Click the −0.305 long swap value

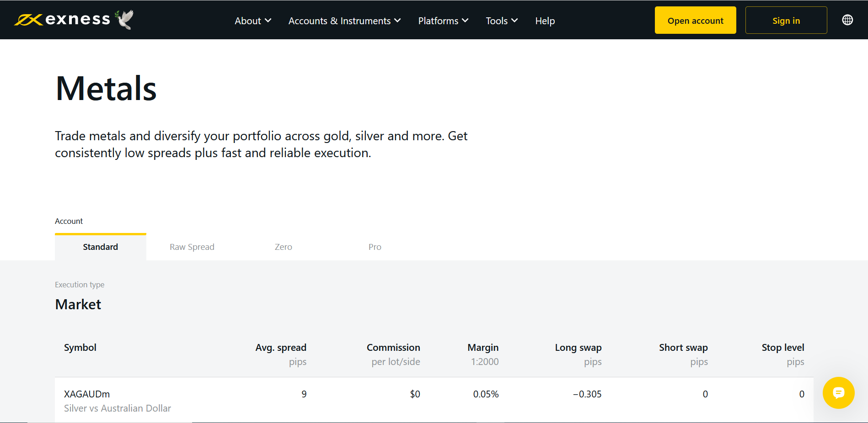587,394
